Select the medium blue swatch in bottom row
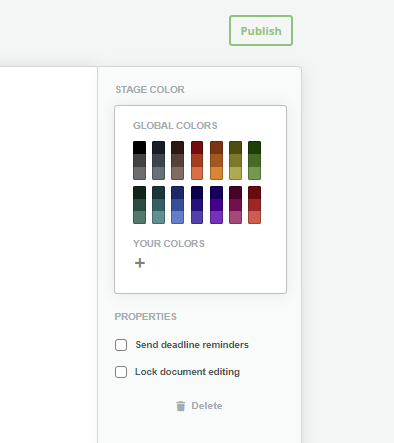Screen dimensions: 394x443 pyautogui.click(x=177, y=205)
